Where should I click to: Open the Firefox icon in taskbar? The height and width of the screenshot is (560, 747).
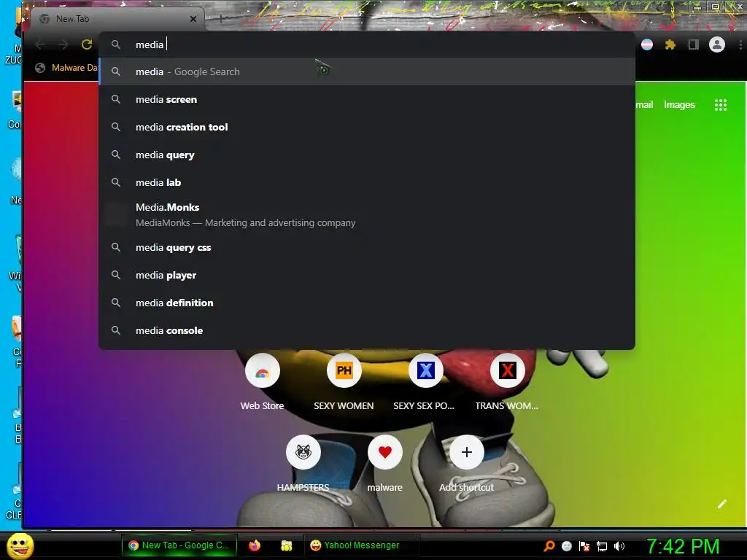(255, 545)
